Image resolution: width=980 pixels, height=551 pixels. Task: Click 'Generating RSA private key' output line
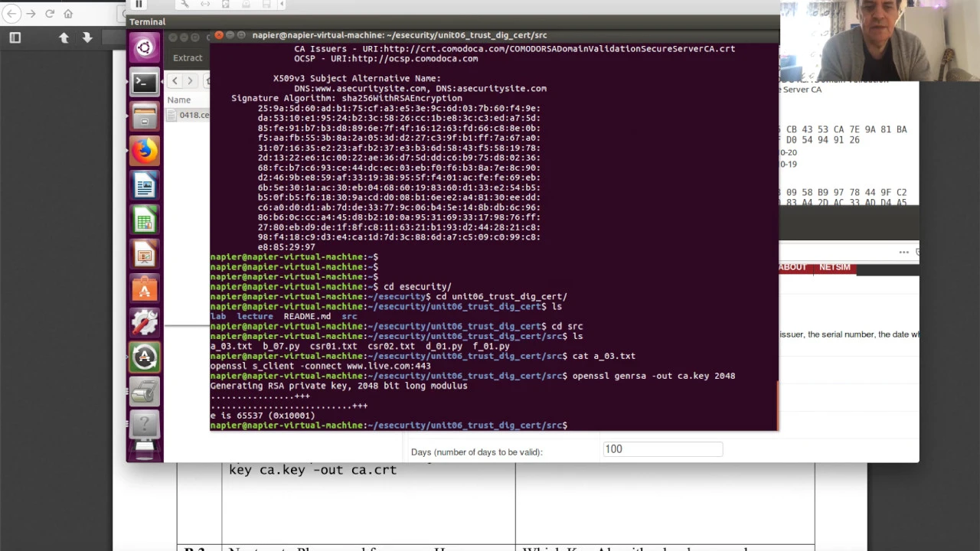point(338,386)
